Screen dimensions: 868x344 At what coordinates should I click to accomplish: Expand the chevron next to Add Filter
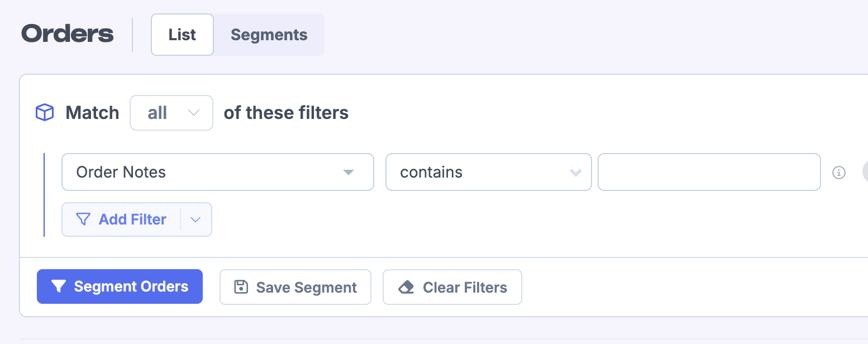click(x=195, y=219)
